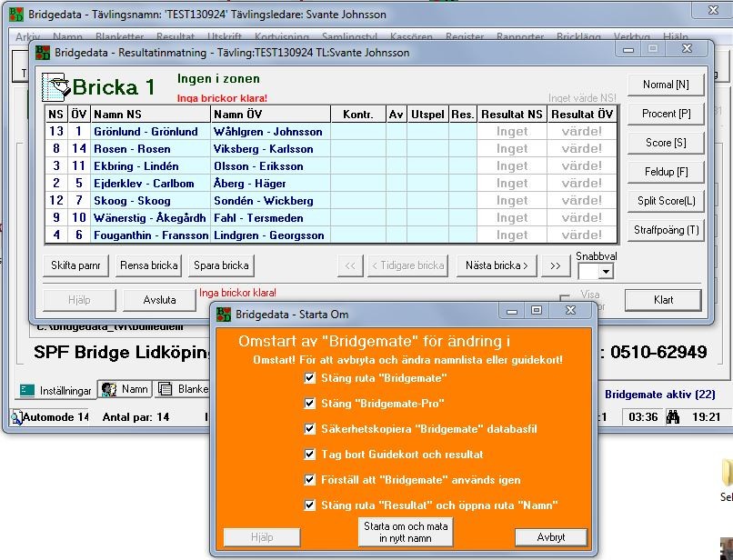Click the Automode icon in status bar

click(17, 417)
